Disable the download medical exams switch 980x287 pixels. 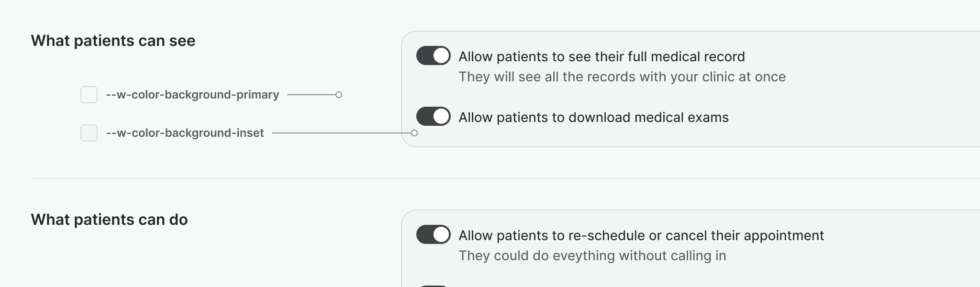coord(433,116)
